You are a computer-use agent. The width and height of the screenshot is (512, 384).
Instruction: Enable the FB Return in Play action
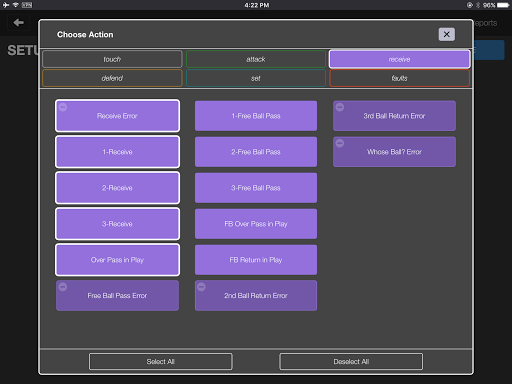point(256,260)
